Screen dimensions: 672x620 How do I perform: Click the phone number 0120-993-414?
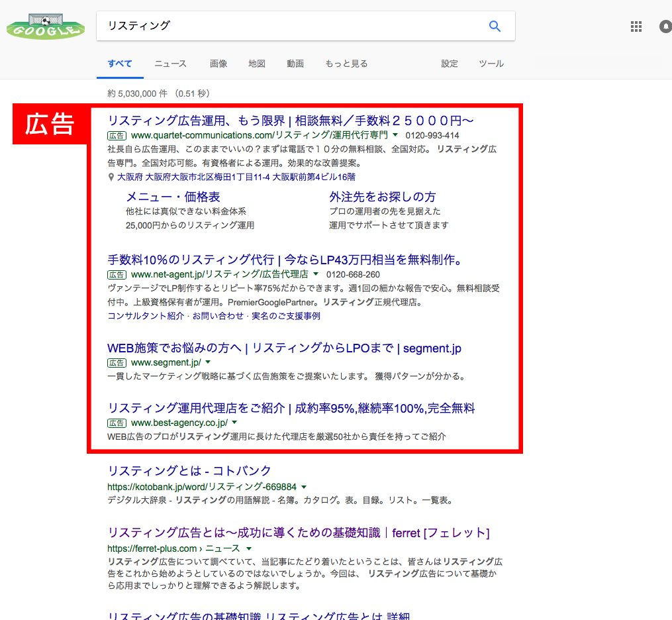pos(432,136)
